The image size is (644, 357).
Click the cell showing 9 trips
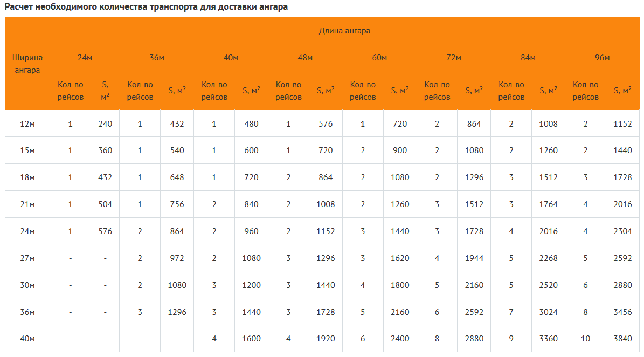(511, 339)
